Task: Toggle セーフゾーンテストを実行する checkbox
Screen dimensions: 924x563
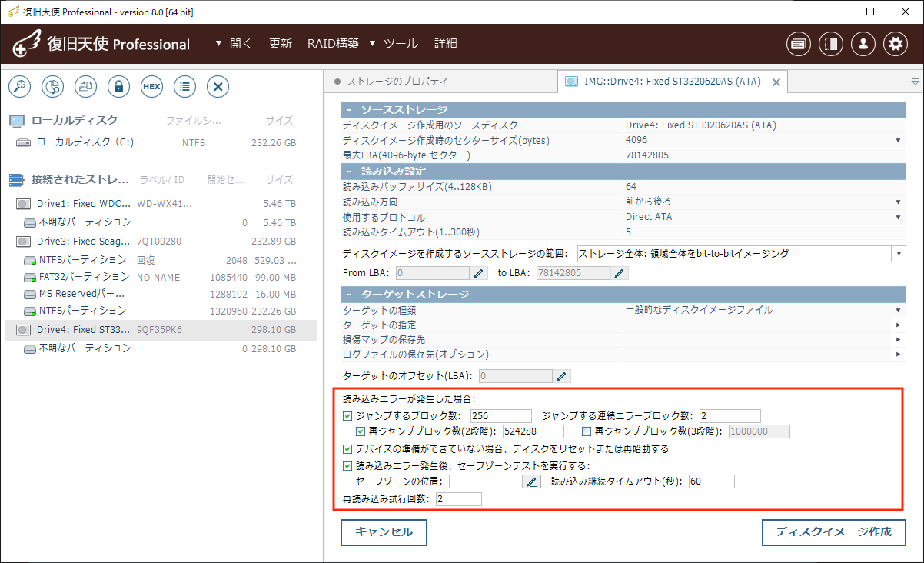Action: pyautogui.click(x=347, y=465)
